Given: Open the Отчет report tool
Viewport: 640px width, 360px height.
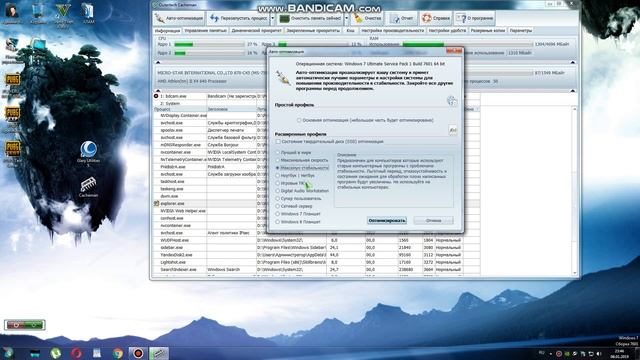Looking at the screenshot, I should (401, 18).
